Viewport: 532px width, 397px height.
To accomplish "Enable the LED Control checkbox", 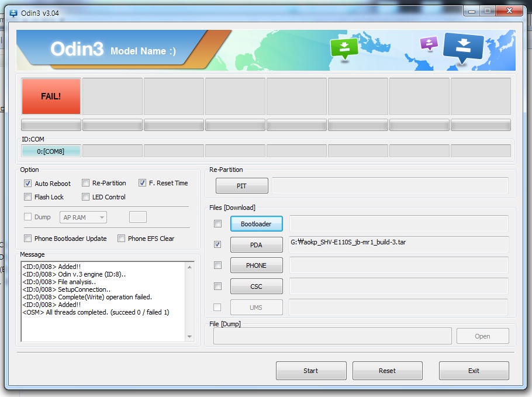I will [x=85, y=197].
